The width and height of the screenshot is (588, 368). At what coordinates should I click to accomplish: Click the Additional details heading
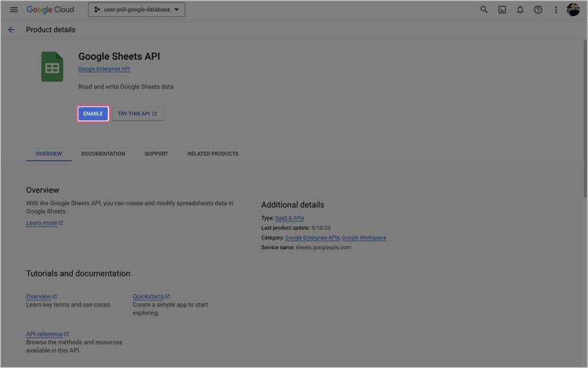(x=292, y=205)
